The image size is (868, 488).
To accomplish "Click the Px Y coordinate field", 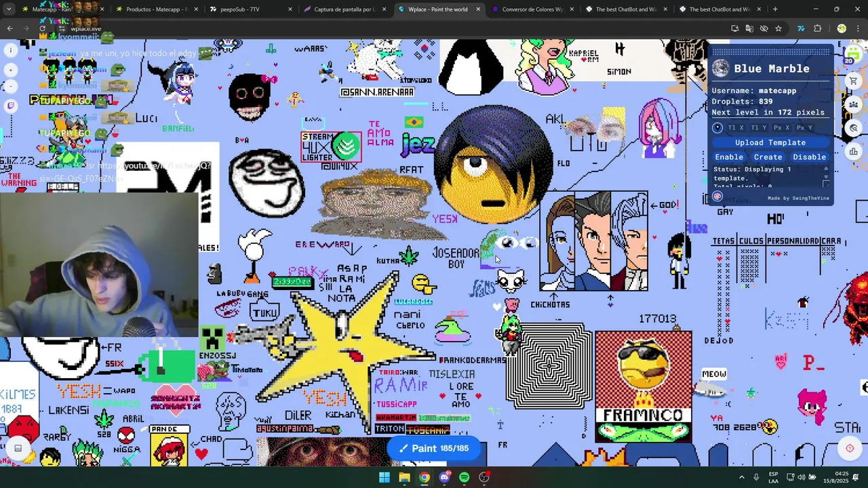I will click(x=804, y=127).
